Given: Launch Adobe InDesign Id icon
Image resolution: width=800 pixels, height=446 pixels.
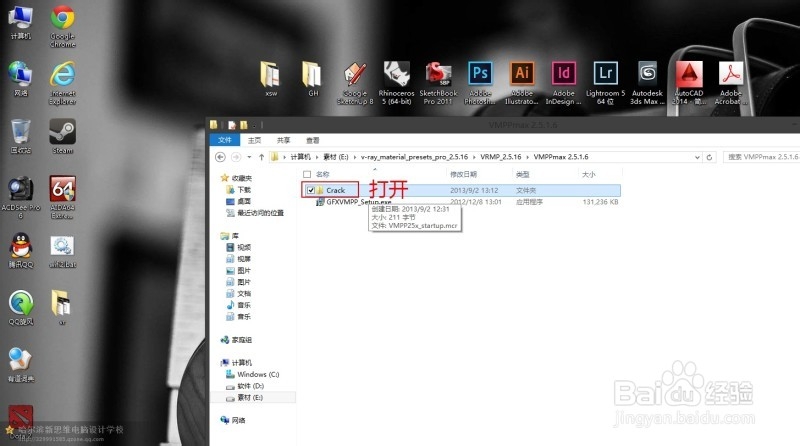Looking at the screenshot, I should pyautogui.click(x=564, y=83).
